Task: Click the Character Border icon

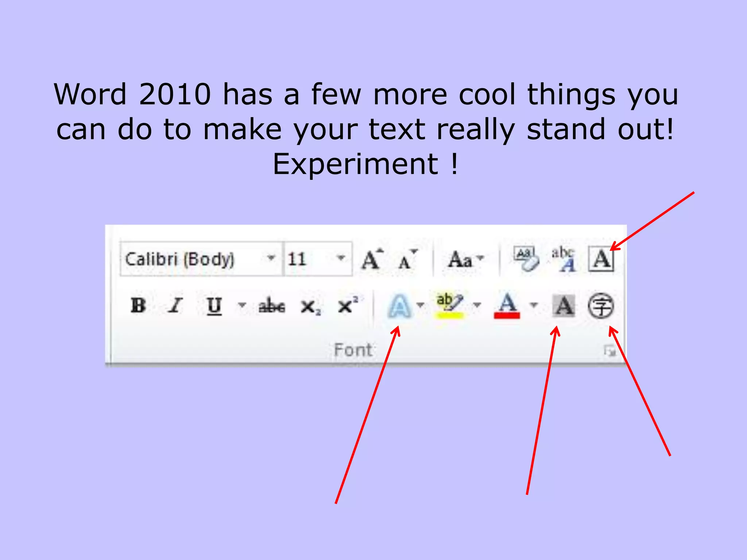Action: pyautogui.click(x=601, y=259)
